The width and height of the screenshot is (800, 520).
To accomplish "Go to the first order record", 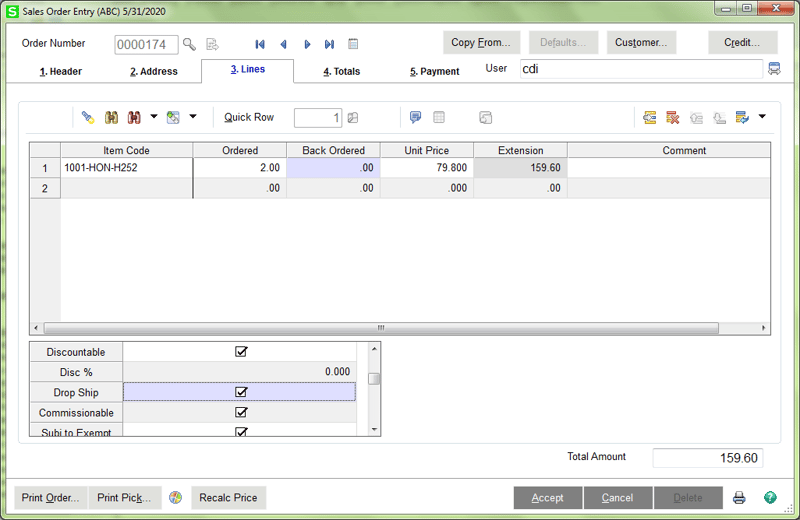I will point(260,44).
